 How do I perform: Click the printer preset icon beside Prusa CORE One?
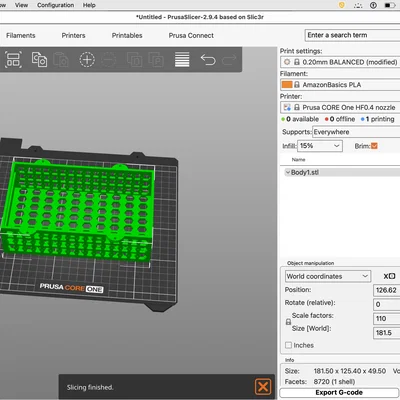[287, 107]
